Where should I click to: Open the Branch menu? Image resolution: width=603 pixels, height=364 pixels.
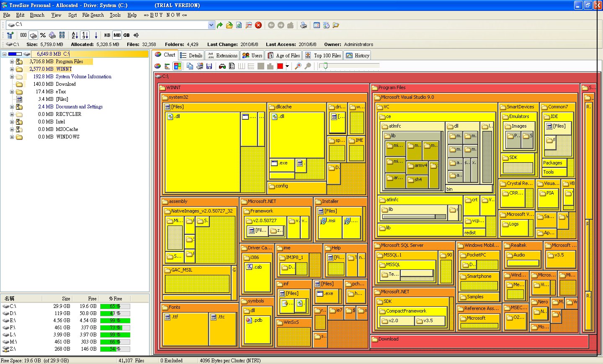tap(37, 15)
